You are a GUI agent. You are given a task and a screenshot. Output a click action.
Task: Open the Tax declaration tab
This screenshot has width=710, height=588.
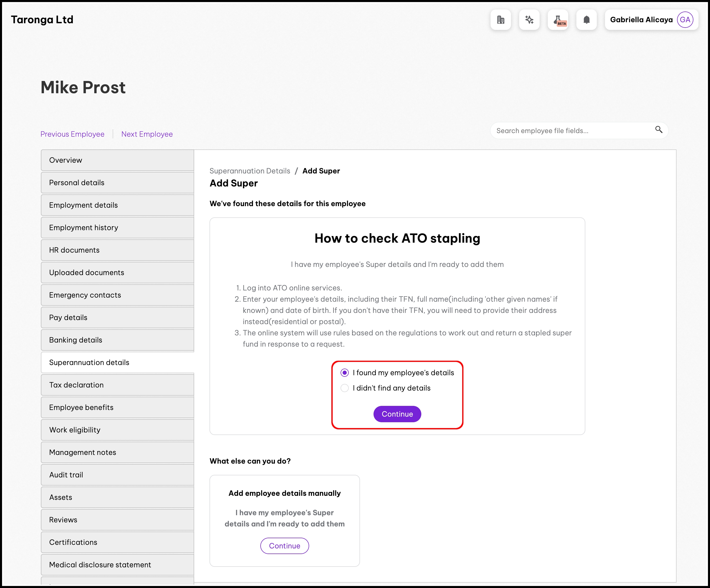(117, 385)
